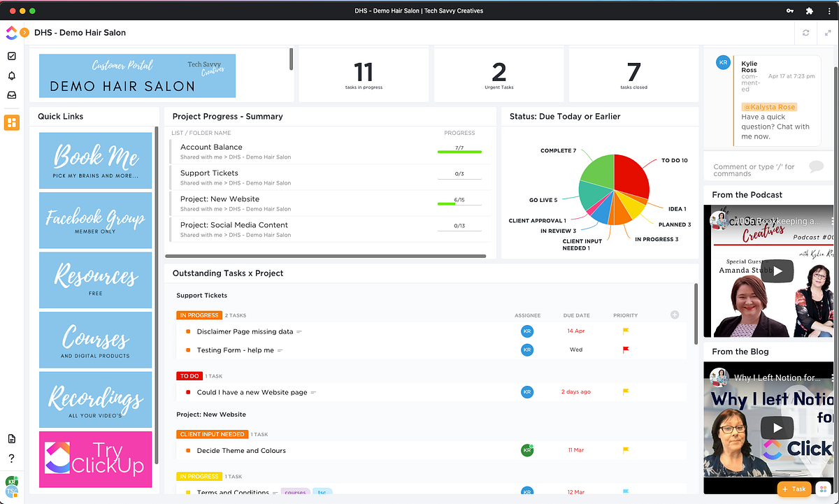Screen dimensions: 839x504
Task: Collapse the IN PROGRESS group under Support Tickets
Action: point(199,315)
